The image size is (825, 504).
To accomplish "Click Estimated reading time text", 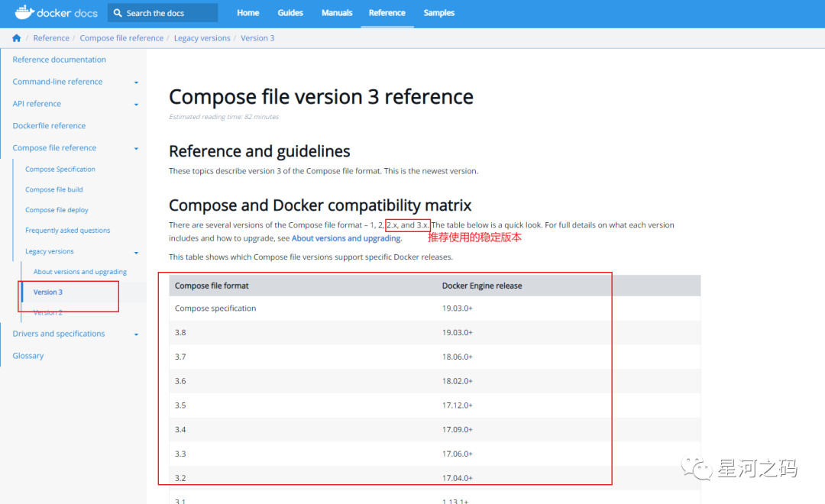I will pyautogui.click(x=224, y=117).
